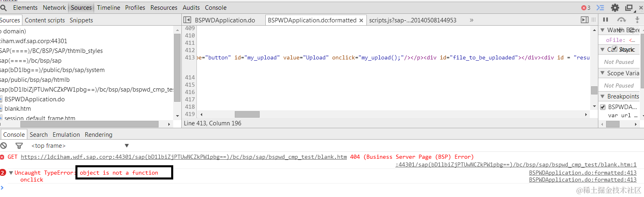
Task: Click the red error count badge showing 3
Action: coord(586,8)
